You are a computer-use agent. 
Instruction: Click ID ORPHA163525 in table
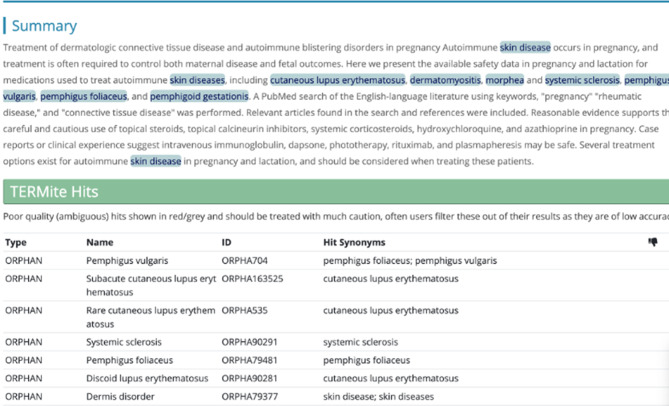pos(252,279)
